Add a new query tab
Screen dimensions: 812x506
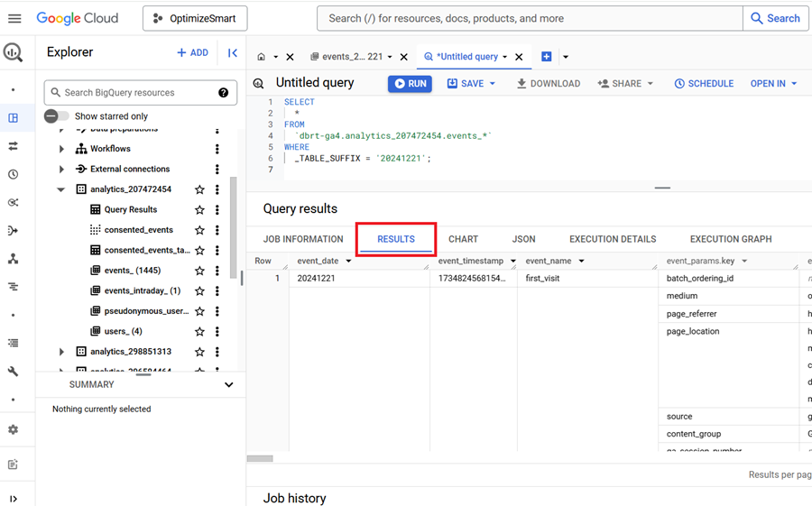point(546,57)
